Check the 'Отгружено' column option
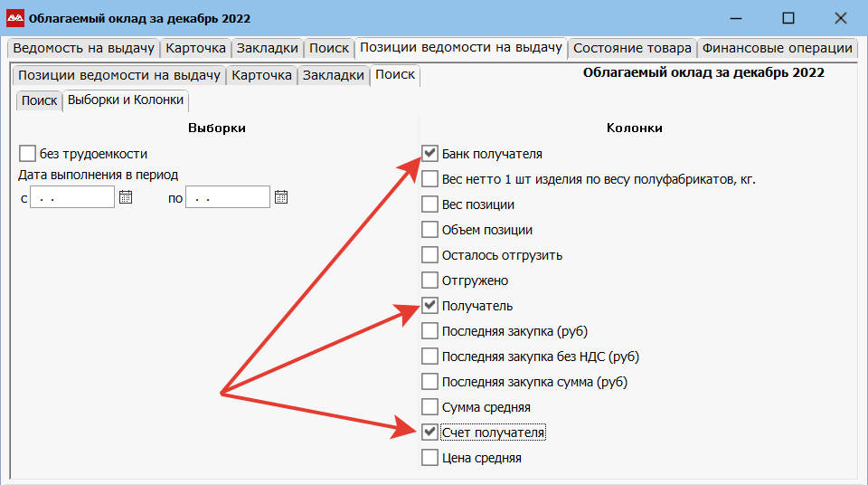 tap(430, 281)
